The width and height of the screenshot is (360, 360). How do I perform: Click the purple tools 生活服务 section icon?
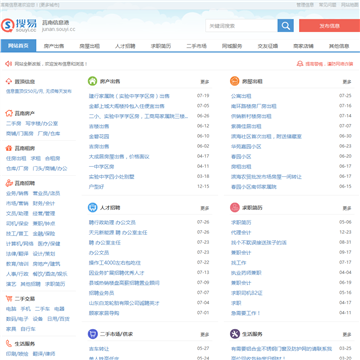(235, 334)
